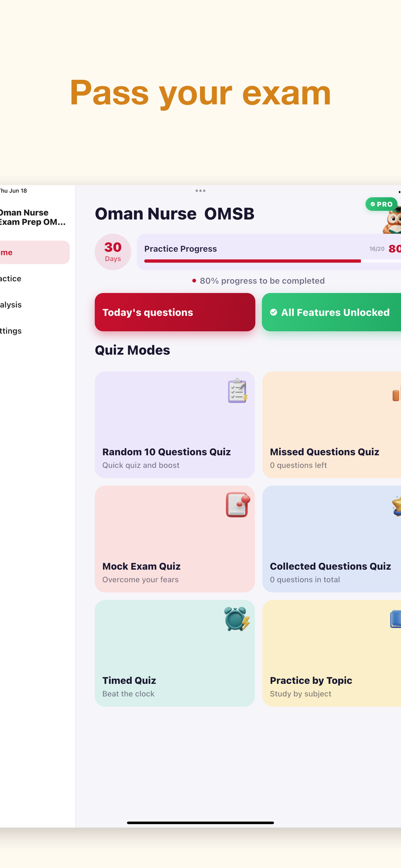The height and width of the screenshot is (868, 401).
Task: Start Today's questions
Action: 175,312
